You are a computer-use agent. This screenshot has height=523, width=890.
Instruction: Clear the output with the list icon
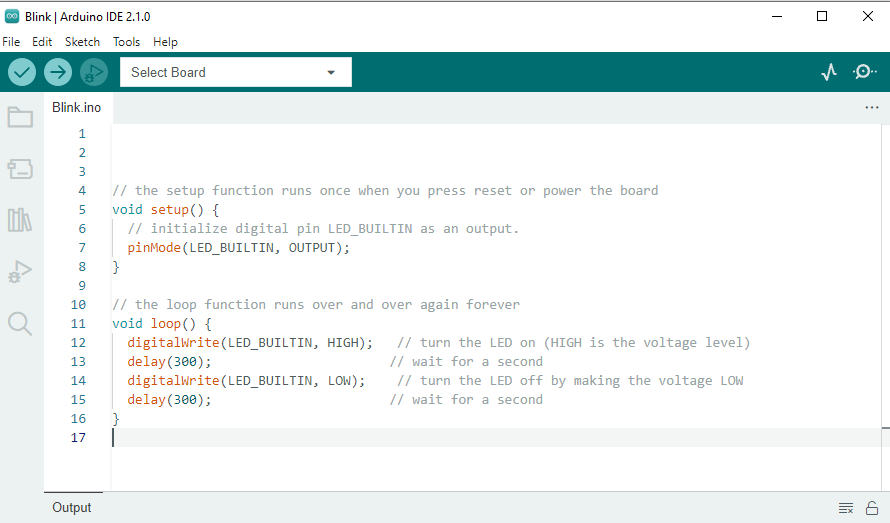846,508
